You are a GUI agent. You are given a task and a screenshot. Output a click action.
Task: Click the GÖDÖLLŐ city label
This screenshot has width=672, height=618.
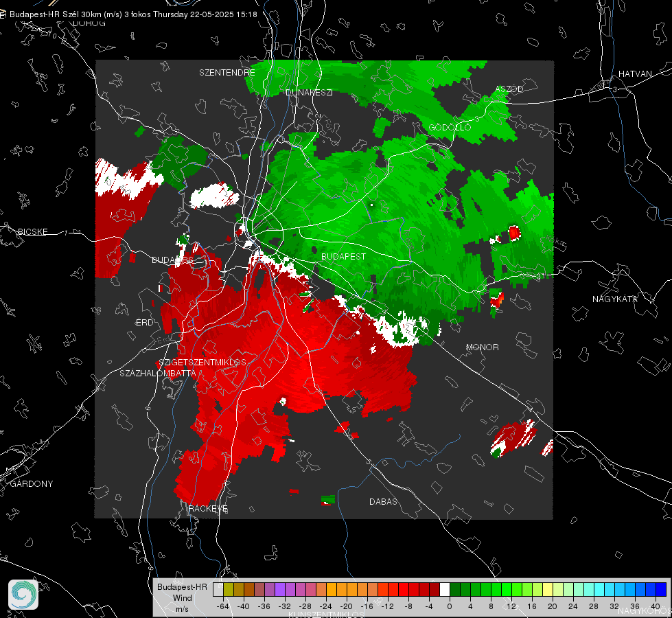[x=450, y=127]
